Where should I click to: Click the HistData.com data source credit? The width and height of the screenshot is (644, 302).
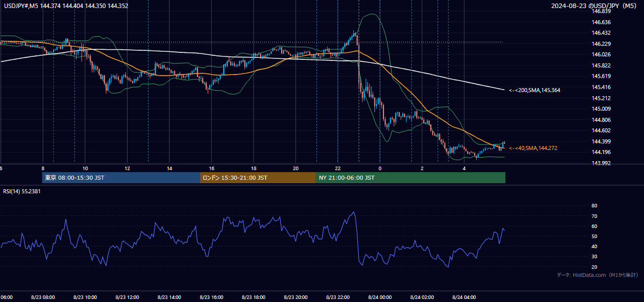[x=598, y=275]
